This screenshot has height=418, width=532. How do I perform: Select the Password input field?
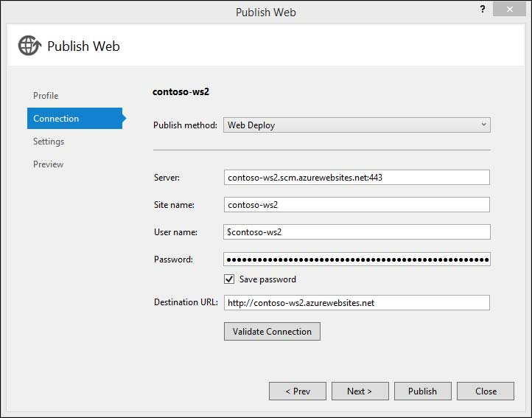[x=357, y=259]
